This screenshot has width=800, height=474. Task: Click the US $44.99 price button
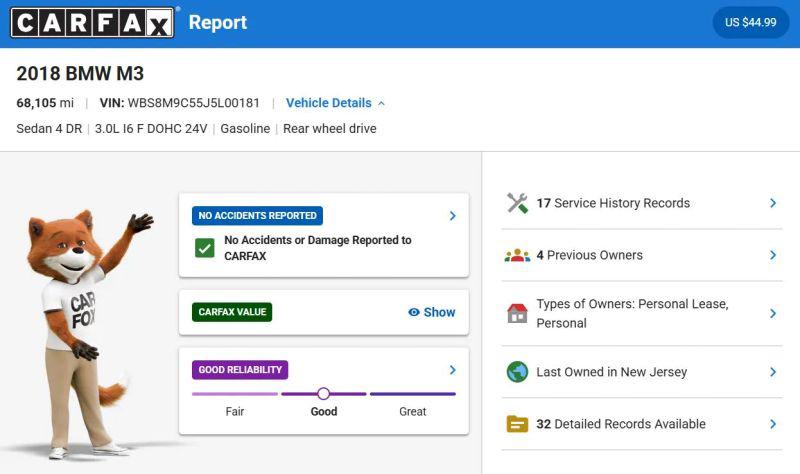tap(751, 22)
